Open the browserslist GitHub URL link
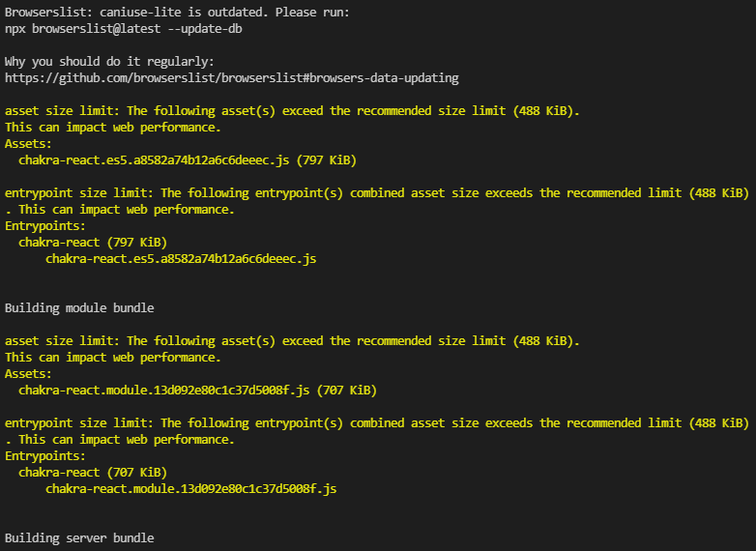Viewport: 756px width, 551px height. coord(232,77)
